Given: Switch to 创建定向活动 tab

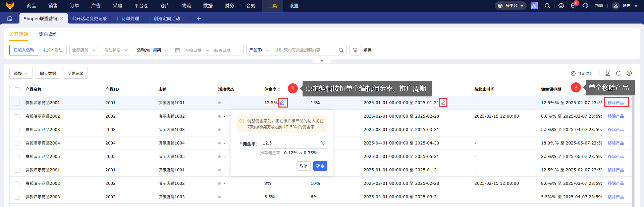Looking at the screenshot, I should click(167, 18).
